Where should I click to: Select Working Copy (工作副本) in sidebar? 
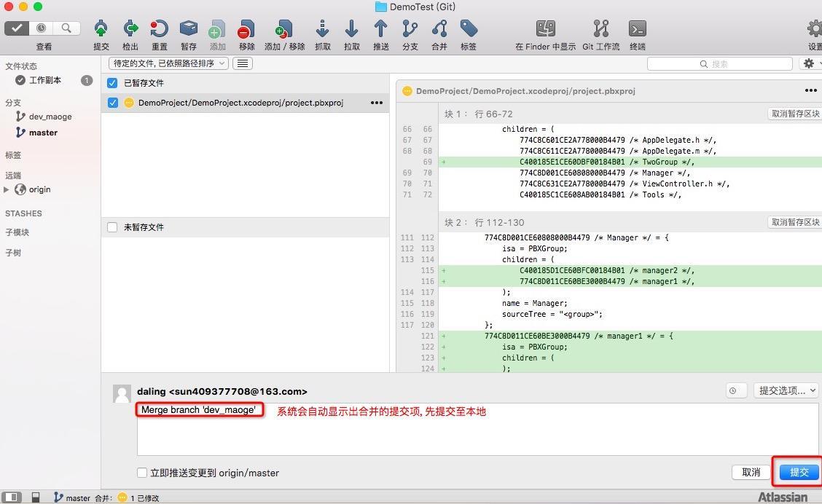click(x=45, y=80)
